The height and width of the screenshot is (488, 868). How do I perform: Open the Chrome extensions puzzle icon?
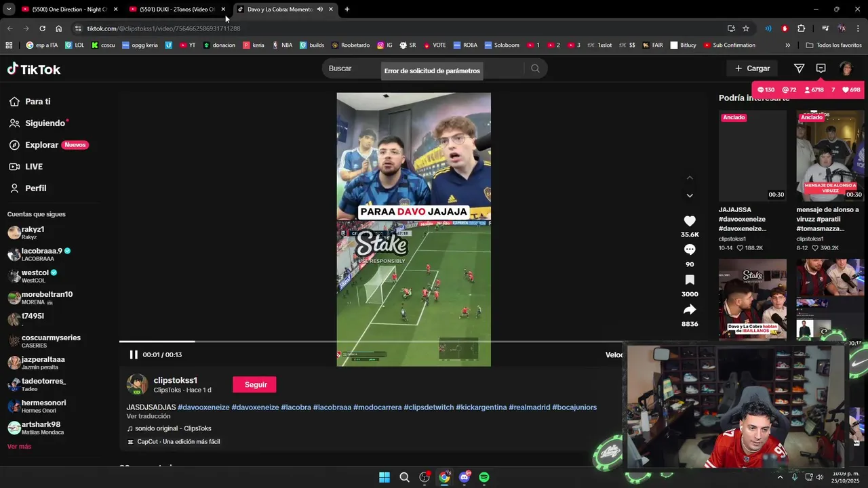pos(802,28)
